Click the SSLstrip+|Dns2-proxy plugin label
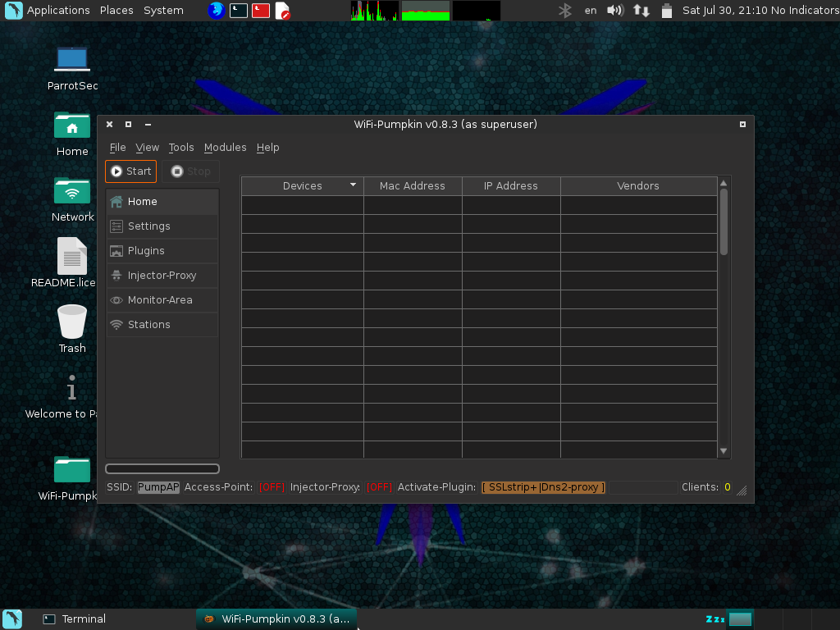 coord(543,487)
